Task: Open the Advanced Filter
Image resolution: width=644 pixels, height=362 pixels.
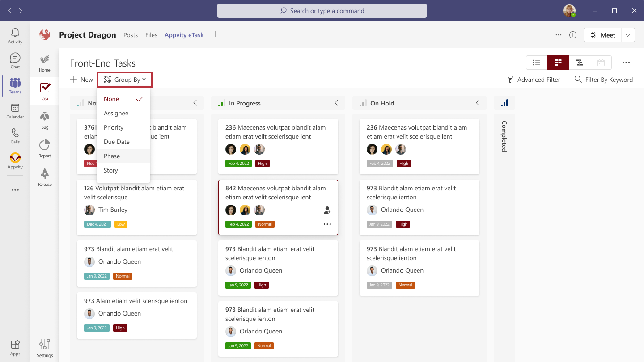Action: point(534,79)
